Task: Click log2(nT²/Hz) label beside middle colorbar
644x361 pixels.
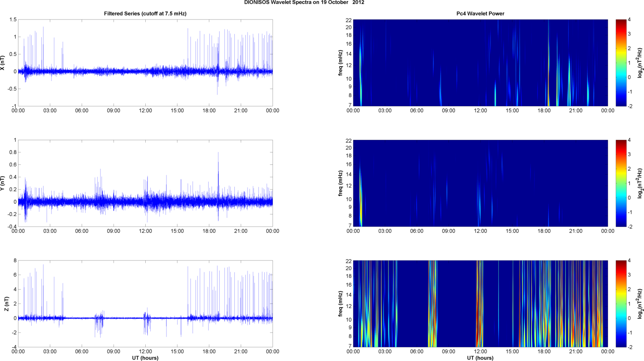Action: click(x=640, y=183)
